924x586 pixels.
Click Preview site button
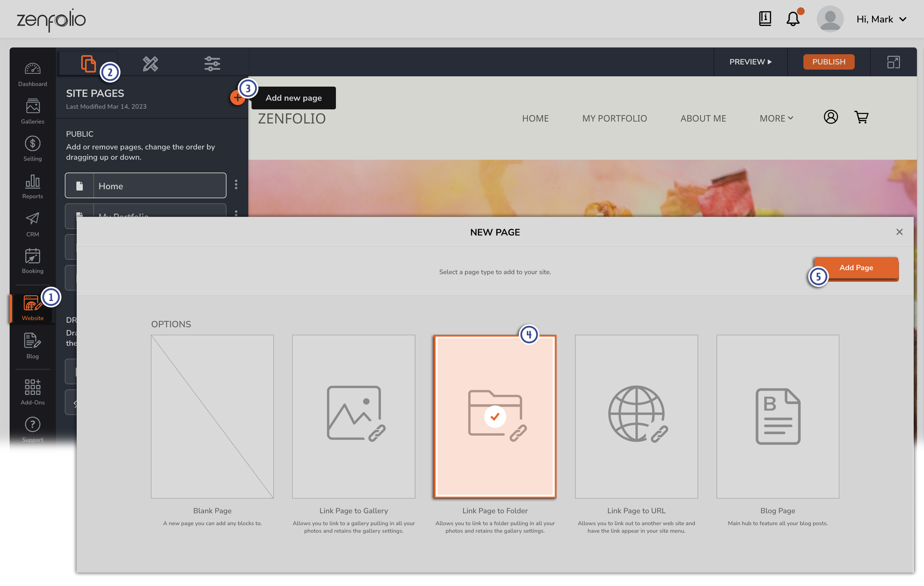[x=750, y=61]
